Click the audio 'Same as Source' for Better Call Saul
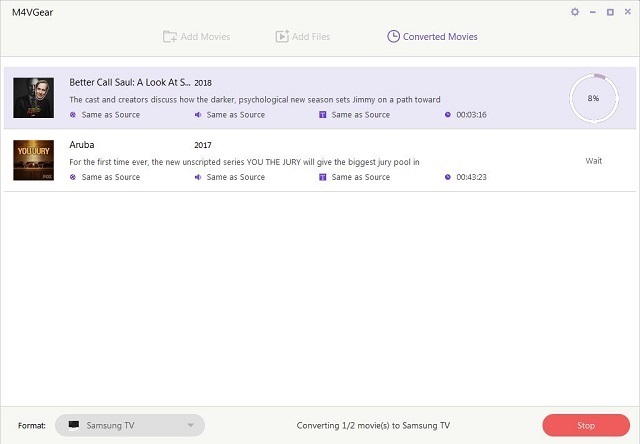The height and width of the screenshot is (444, 640). (x=236, y=115)
